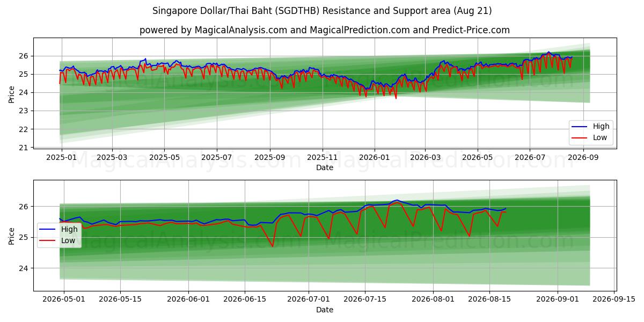Viewport: 644px width, 322px height.
Task: Click the 'Price' y-axis label of the top chart
Action: coord(12,94)
